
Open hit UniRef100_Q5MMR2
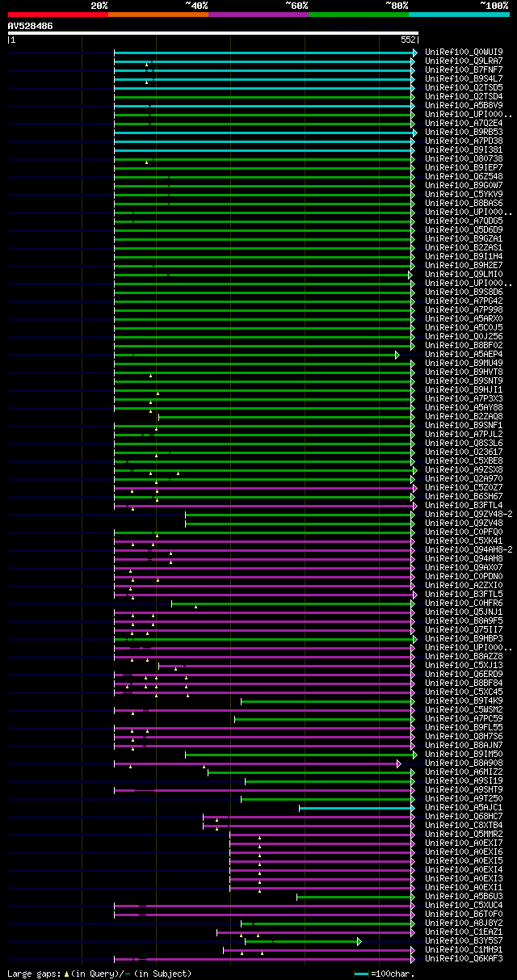click(464, 835)
